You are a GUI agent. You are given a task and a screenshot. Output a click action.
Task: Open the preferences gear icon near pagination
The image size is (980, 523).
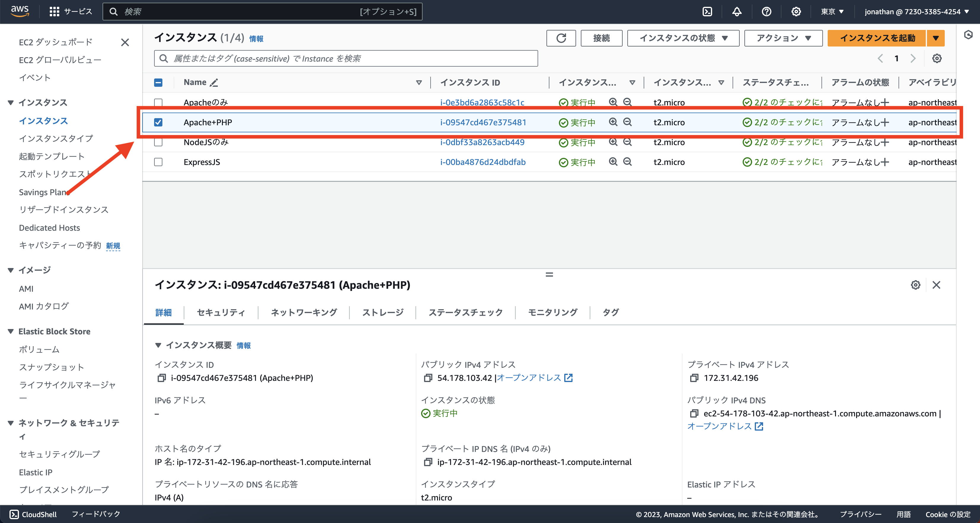click(x=937, y=58)
